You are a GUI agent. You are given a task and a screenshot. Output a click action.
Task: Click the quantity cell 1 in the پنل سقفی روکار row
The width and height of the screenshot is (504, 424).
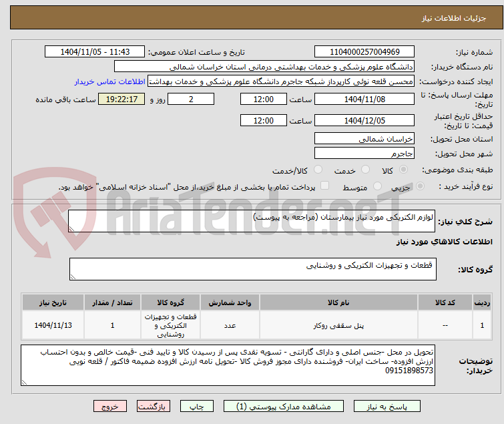(112, 325)
